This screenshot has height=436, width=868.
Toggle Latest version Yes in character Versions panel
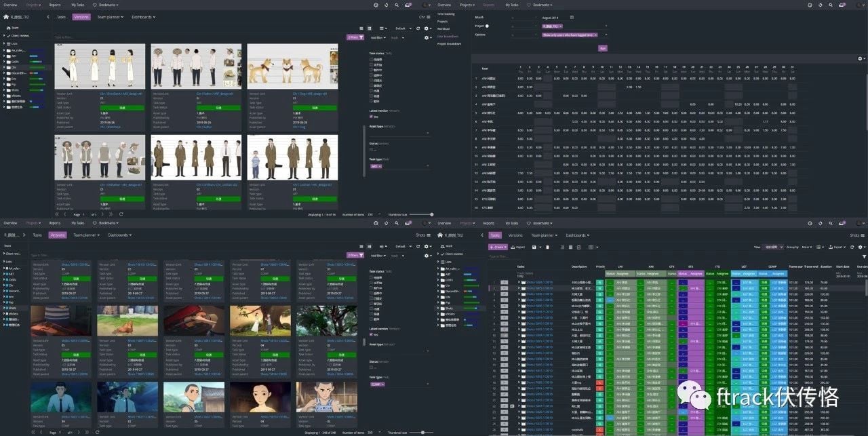tap(372, 116)
